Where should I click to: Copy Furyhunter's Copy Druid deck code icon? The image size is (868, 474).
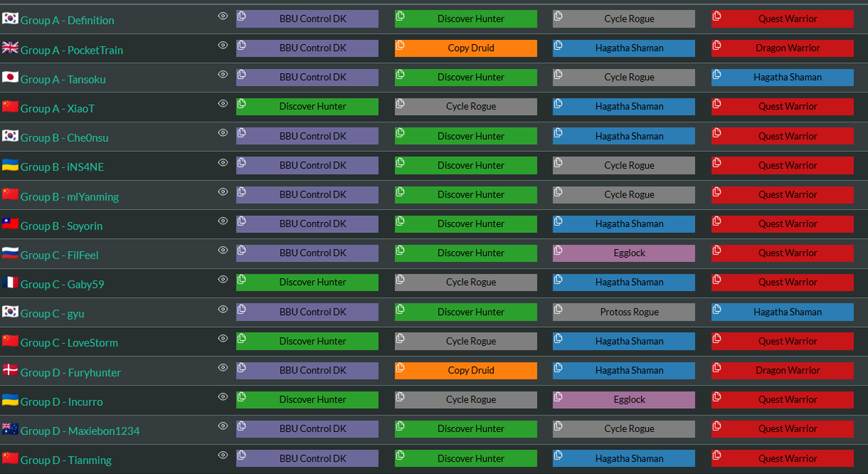(400, 367)
